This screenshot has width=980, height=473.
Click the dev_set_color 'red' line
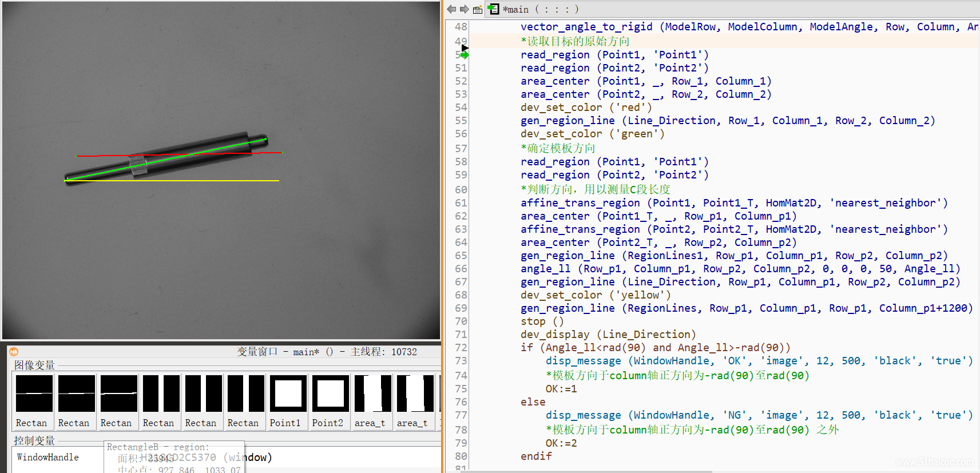click(586, 108)
